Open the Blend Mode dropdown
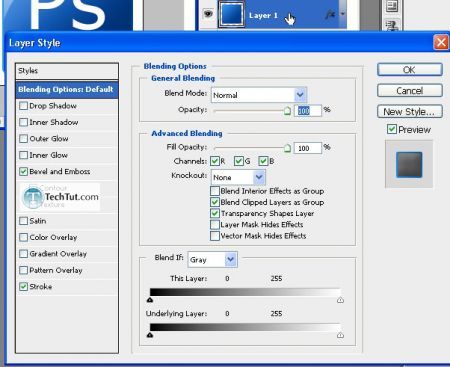 click(259, 95)
